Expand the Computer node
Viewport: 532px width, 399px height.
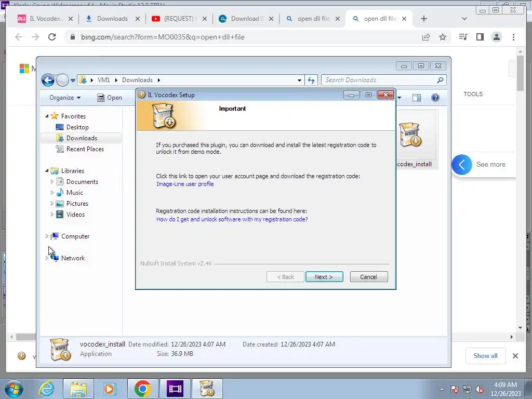tap(47, 236)
